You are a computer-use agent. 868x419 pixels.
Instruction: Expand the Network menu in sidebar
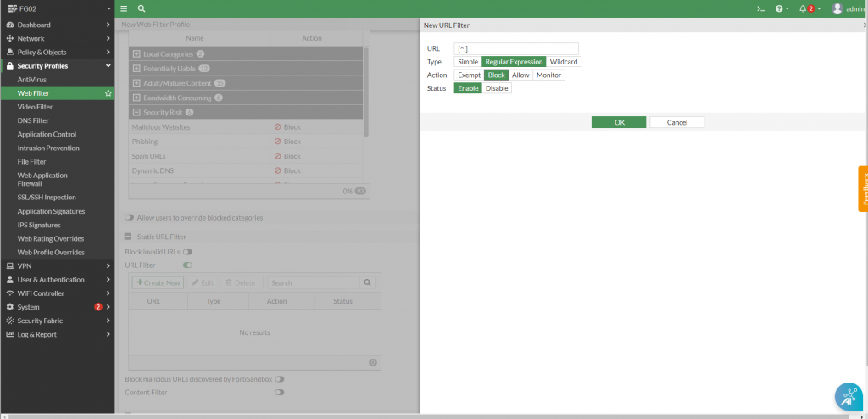pyautogui.click(x=57, y=38)
